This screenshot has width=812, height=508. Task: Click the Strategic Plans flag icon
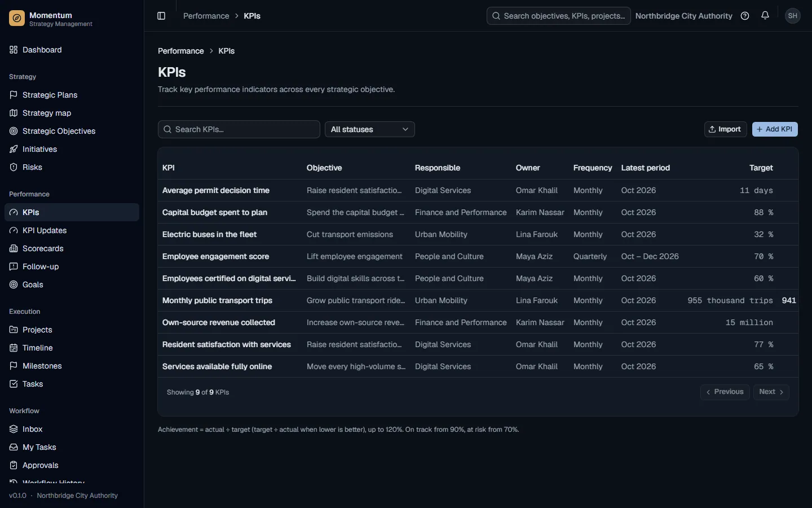(14, 95)
